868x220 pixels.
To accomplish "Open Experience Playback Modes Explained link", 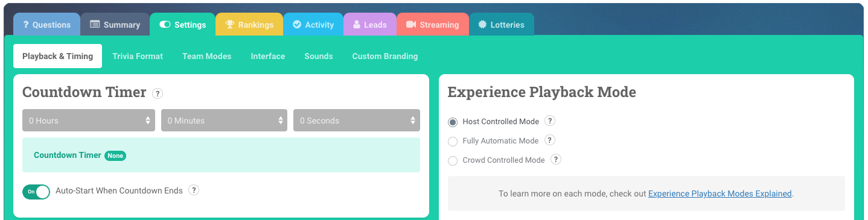I will 720,193.
